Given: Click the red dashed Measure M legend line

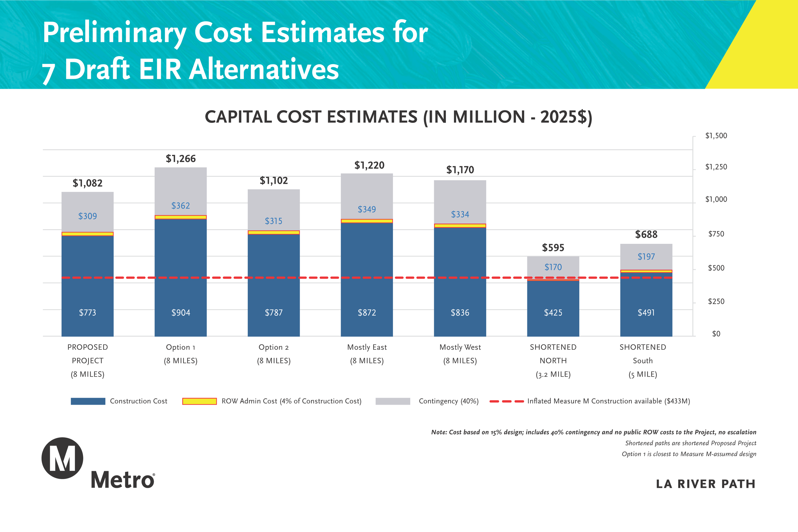Looking at the screenshot, I should (507, 401).
